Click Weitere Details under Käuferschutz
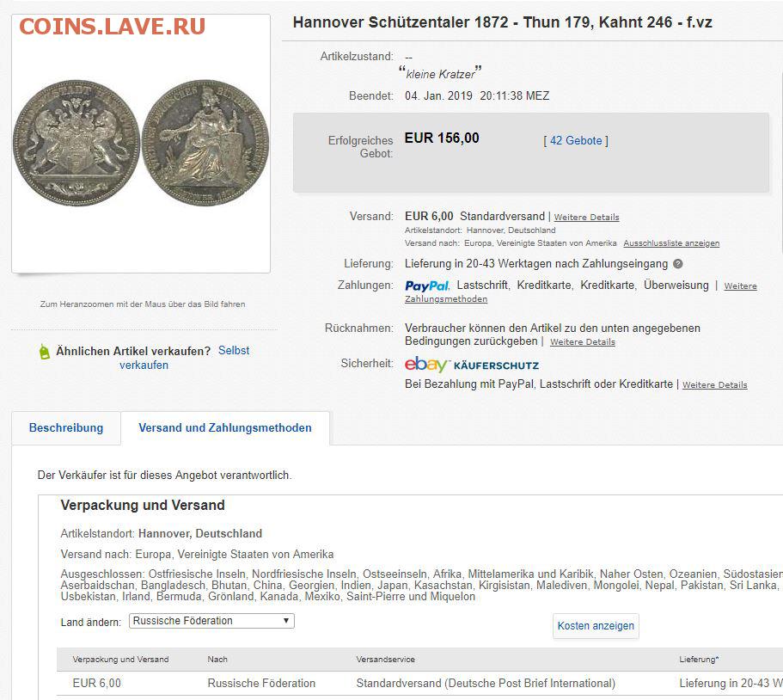The height and width of the screenshot is (700, 783). pos(714,385)
